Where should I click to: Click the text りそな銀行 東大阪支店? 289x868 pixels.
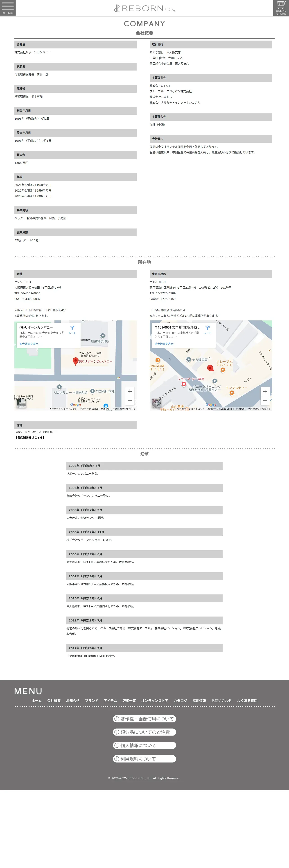pos(165,52)
